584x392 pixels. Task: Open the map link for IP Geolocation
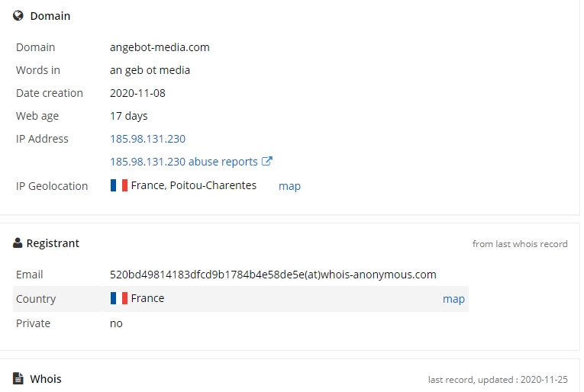[x=289, y=186]
